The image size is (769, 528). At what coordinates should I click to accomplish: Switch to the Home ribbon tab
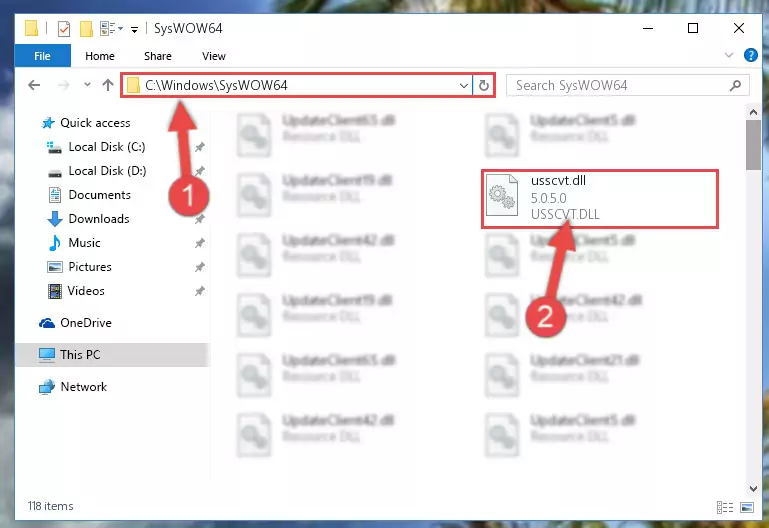[x=100, y=56]
